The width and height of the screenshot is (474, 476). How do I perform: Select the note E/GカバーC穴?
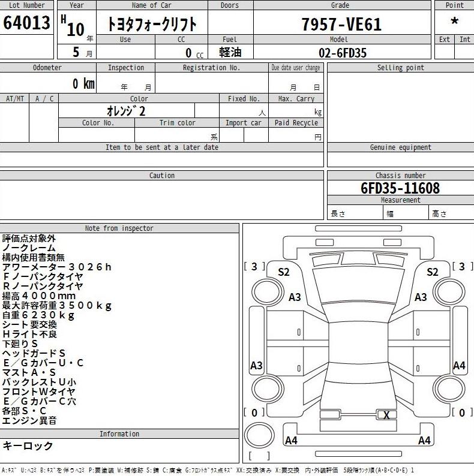(39, 401)
